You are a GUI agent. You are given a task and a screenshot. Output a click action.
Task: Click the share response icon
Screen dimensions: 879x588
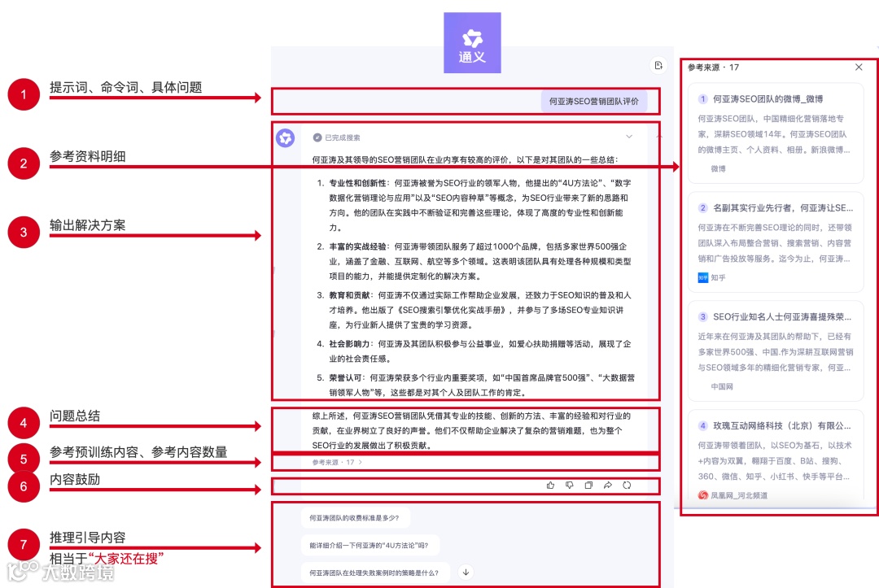click(608, 486)
